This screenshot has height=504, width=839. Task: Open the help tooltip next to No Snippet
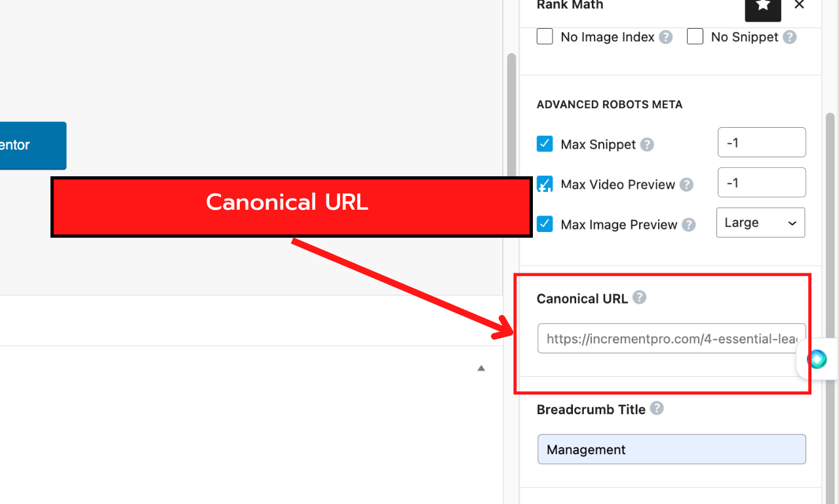791,37
